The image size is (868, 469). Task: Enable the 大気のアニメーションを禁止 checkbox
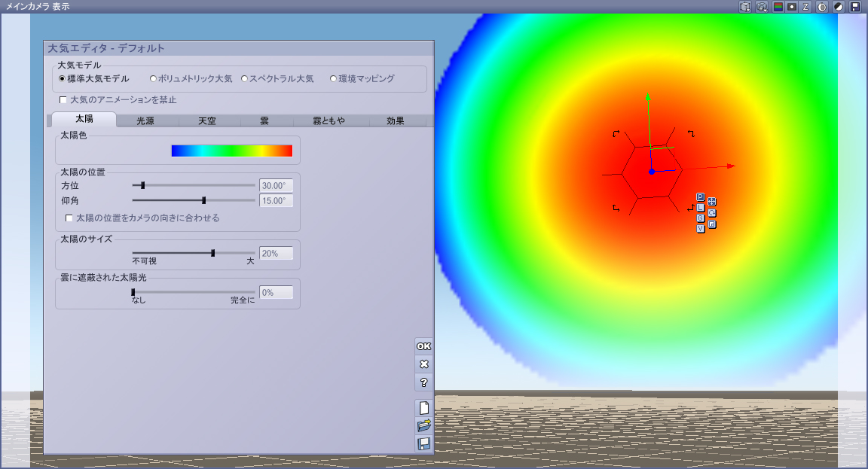pos(63,100)
